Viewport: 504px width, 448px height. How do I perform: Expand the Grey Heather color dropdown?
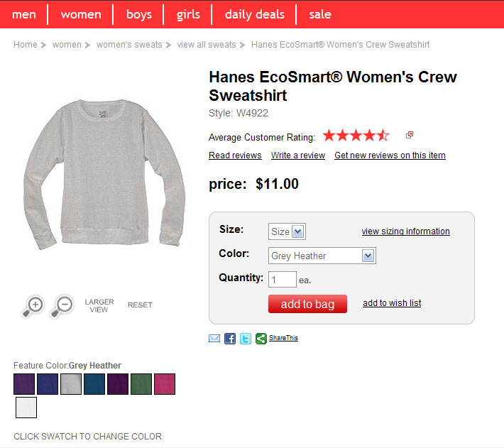point(322,256)
